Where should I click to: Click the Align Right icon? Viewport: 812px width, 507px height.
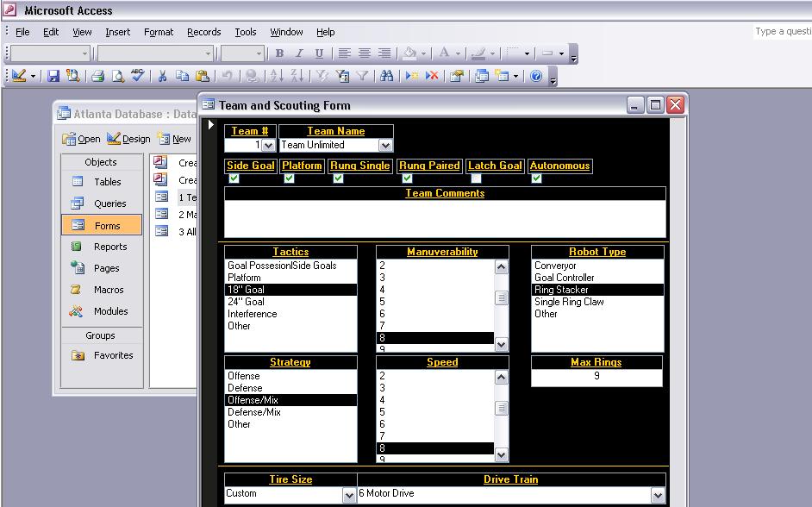click(x=384, y=53)
